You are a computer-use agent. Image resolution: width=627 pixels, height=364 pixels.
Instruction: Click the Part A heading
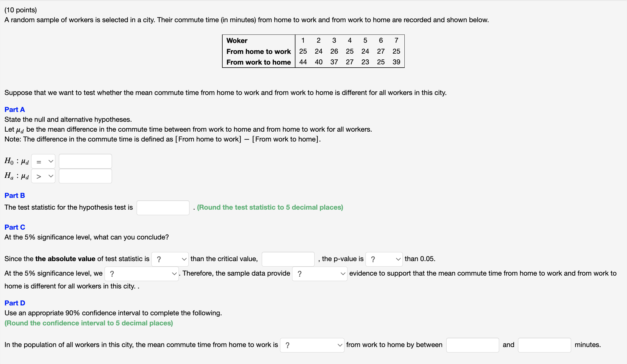(15, 109)
